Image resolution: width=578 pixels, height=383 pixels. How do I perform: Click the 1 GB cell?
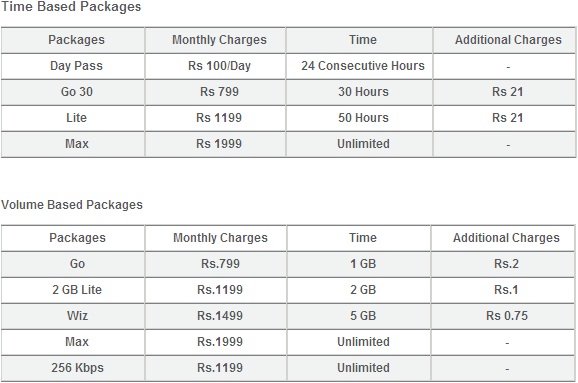click(x=363, y=264)
